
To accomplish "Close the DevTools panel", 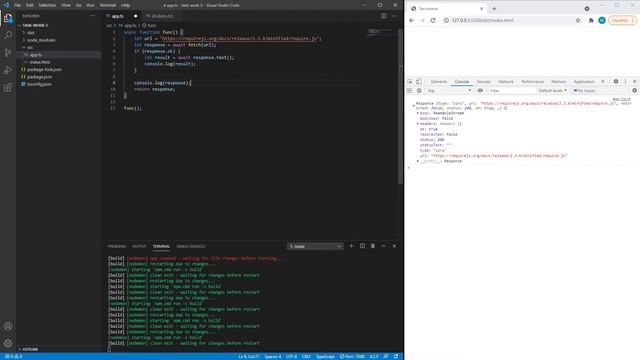I will 634,82.
